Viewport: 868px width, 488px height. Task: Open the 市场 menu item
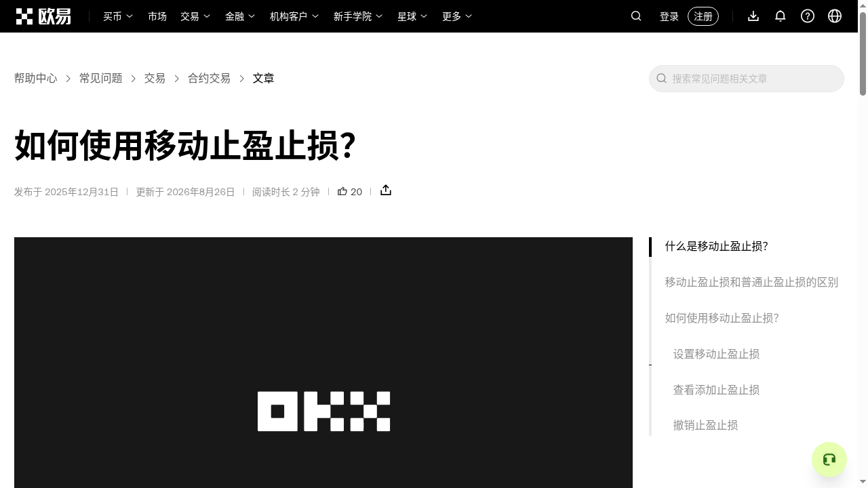click(x=157, y=16)
